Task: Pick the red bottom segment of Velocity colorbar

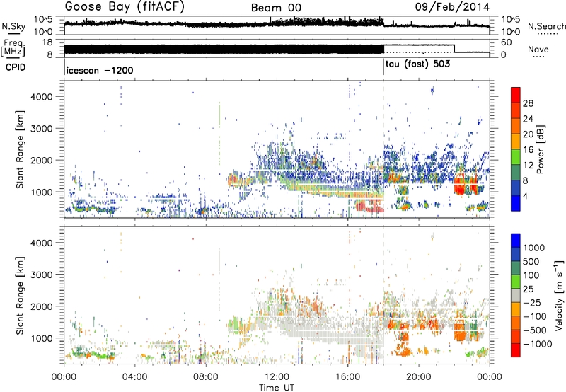Action: pyautogui.click(x=516, y=350)
